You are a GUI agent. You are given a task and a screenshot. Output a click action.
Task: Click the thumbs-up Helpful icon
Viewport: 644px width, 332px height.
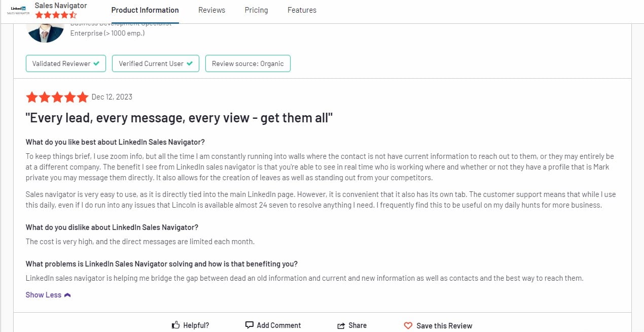176,325
